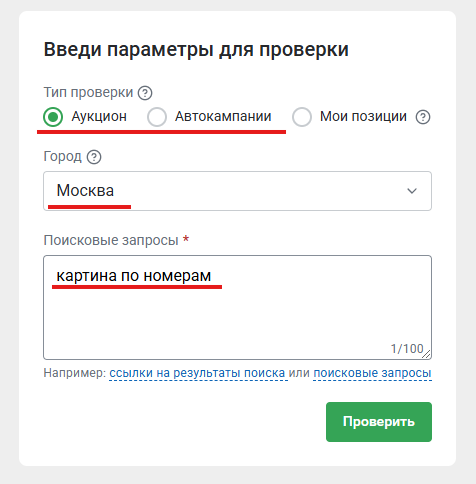Open help tooltip beside Тип проверки
Image resolution: width=476 pixels, height=484 pixels.
point(145,93)
